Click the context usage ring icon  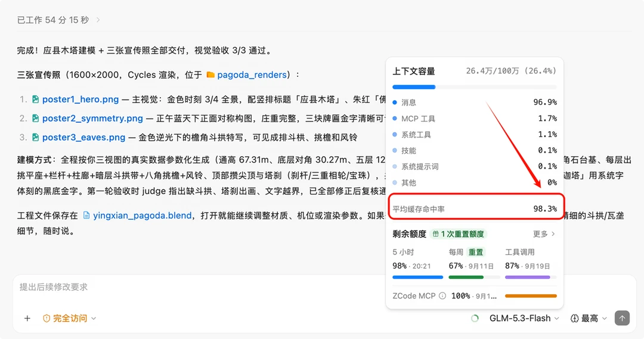click(475, 319)
